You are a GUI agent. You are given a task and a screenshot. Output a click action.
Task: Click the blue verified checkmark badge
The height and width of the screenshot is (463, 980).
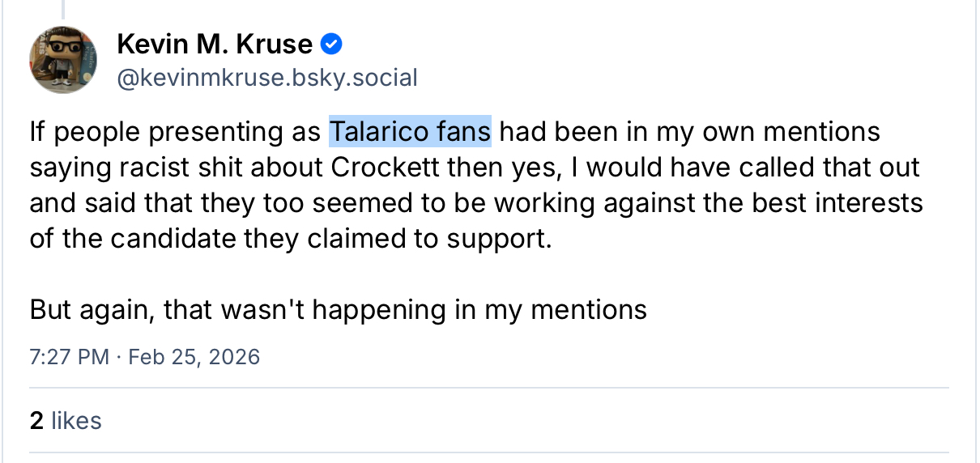331,44
